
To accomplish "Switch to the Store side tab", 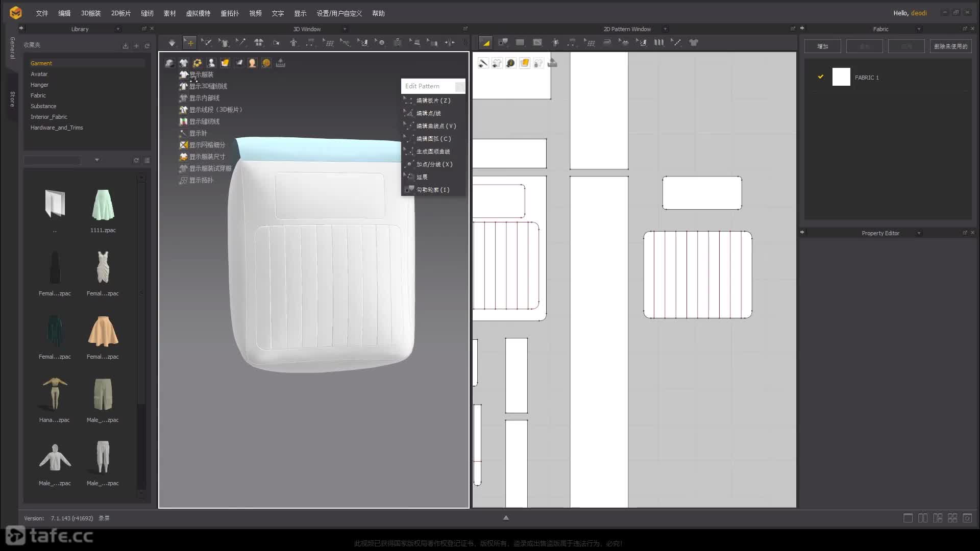I will click(x=13, y=99).
